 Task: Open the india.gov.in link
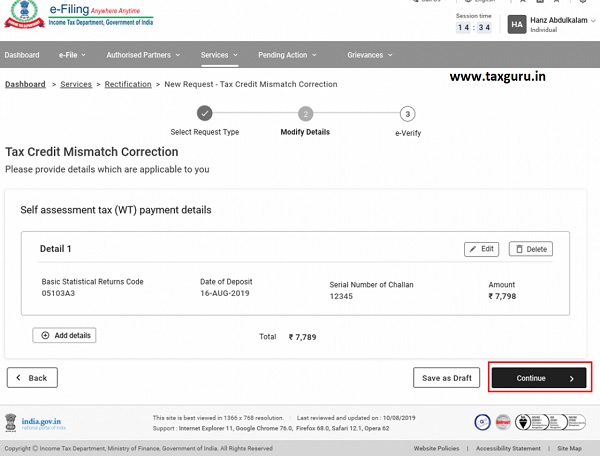coord(41,422)
